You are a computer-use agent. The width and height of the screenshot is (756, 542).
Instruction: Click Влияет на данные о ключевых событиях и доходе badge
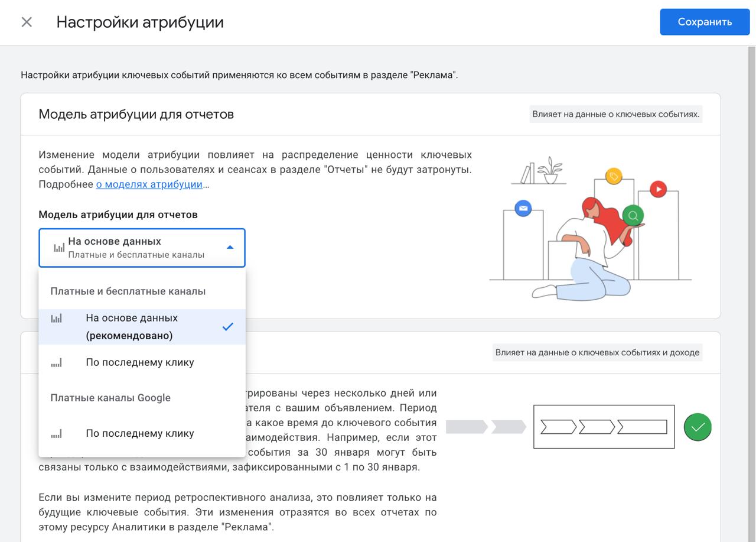pos(597,352)
